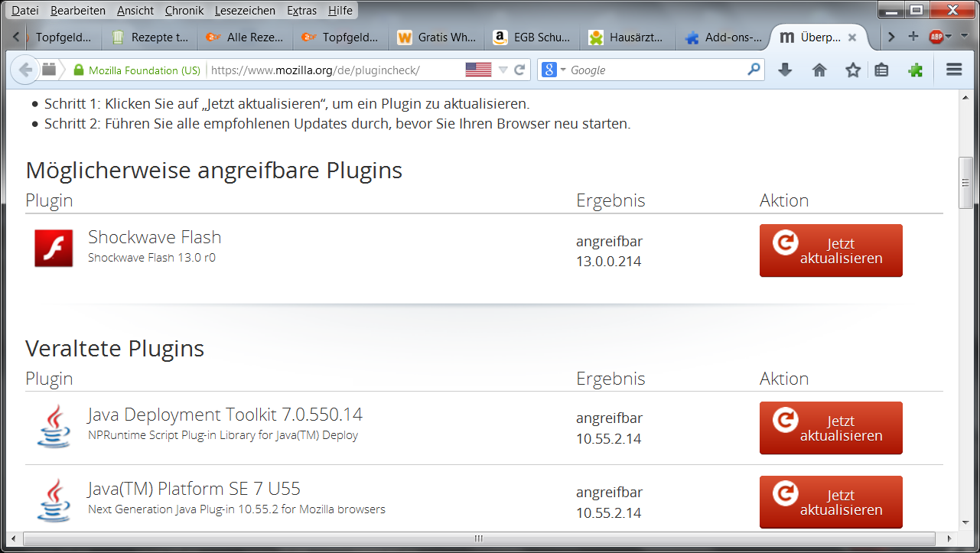
Task: Open the Hilfe menu
Action: pyautogui.click(x=340, y=11)
